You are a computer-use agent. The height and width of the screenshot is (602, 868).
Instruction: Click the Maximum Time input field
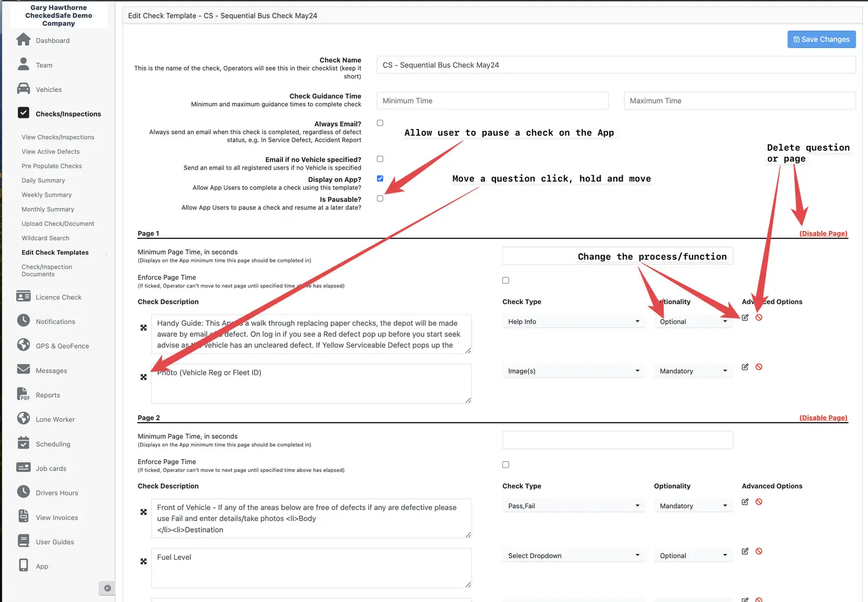(740, 101)
